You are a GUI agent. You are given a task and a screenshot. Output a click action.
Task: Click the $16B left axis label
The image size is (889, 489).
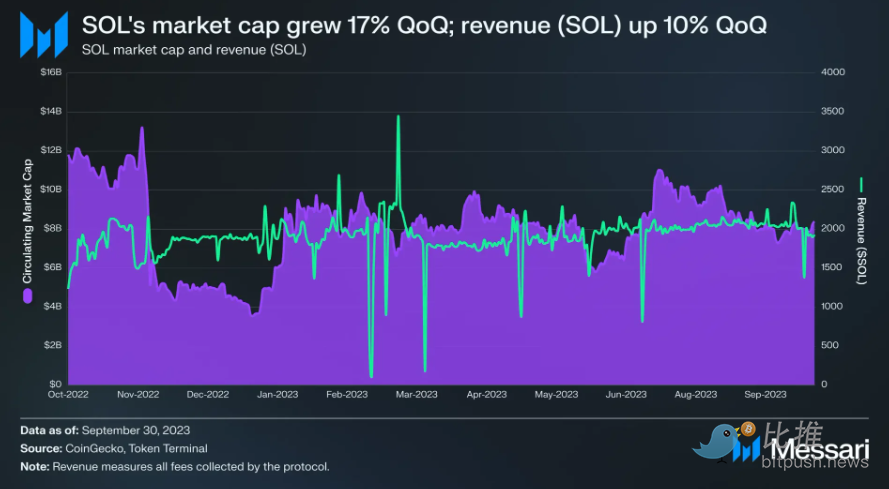coord(51,72)
